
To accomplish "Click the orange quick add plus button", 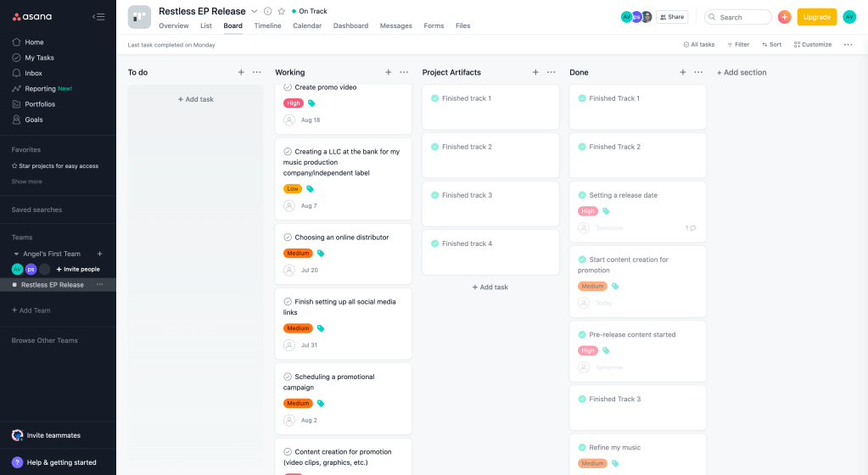I will click(784, 17).
